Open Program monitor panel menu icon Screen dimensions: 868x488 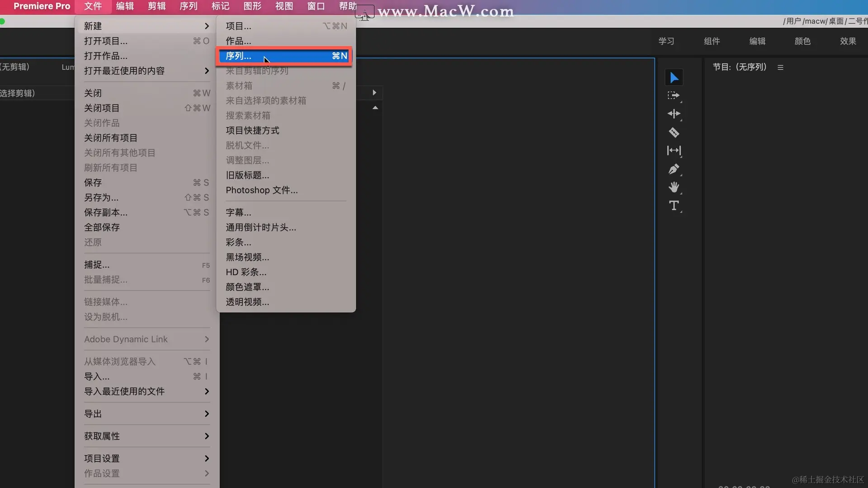(780, 67)
